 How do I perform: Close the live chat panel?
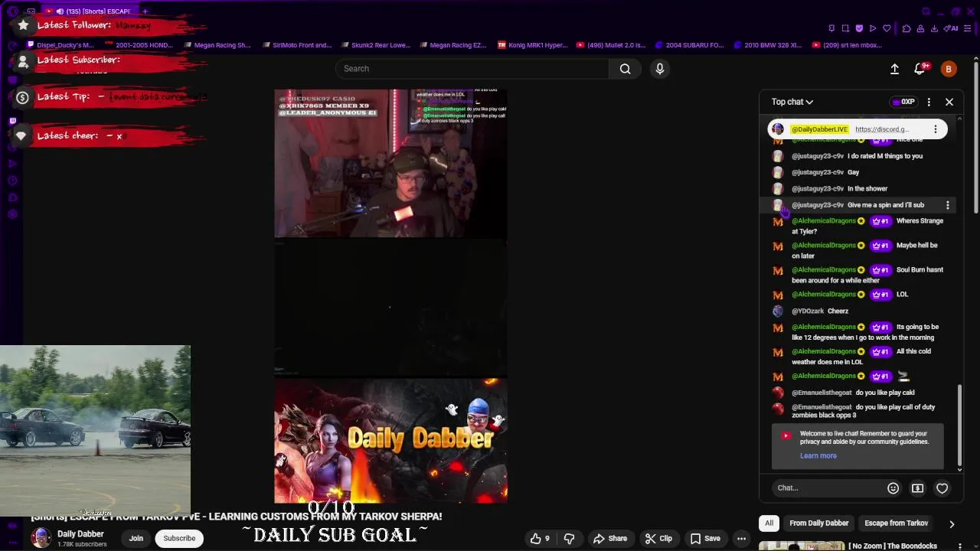click(x=949, y=102)
